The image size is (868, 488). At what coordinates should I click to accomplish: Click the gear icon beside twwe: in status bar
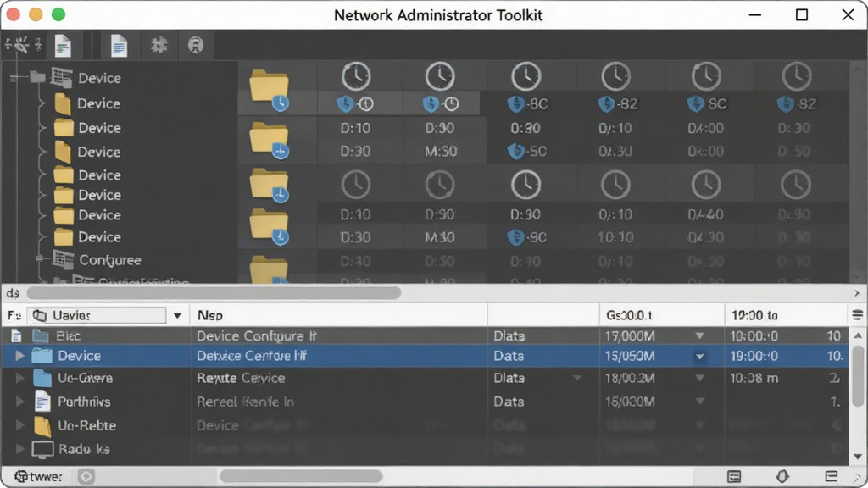[x=21, y=476]
